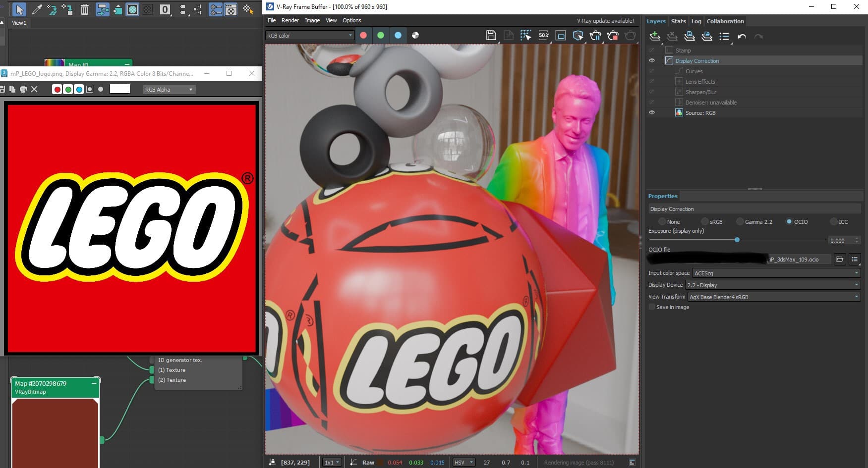Image resolution: width=868 pixels, height=468 pixels.
Task: Click the Exposure slider handle
Action: [x=737, y=240]
